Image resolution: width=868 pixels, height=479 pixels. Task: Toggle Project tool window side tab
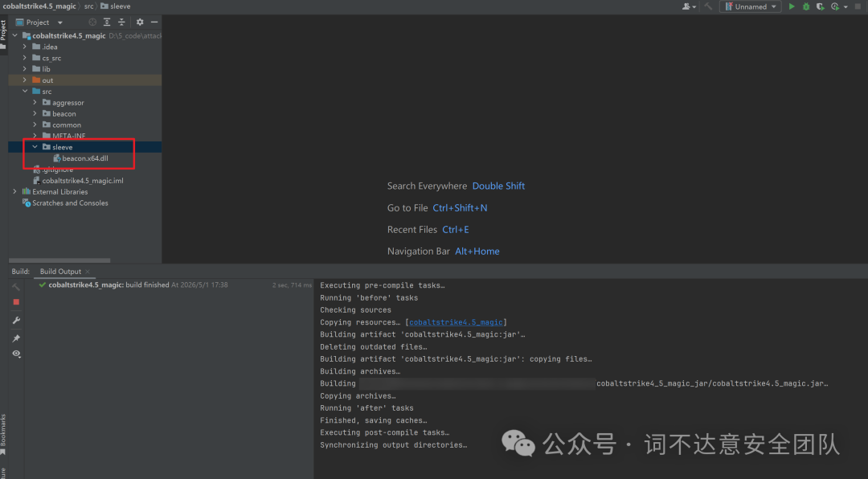pyautogui.click(x=3, y=35)
